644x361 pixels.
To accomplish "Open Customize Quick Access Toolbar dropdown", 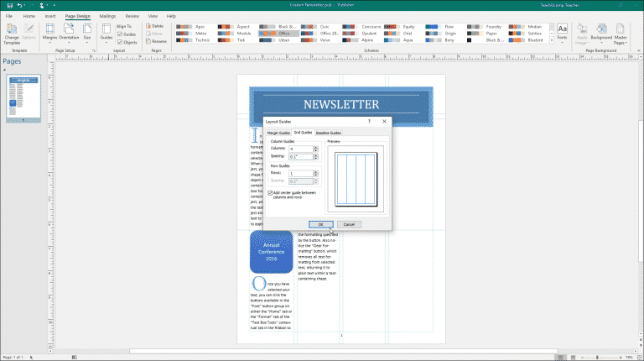I will [x=55, y=5].
